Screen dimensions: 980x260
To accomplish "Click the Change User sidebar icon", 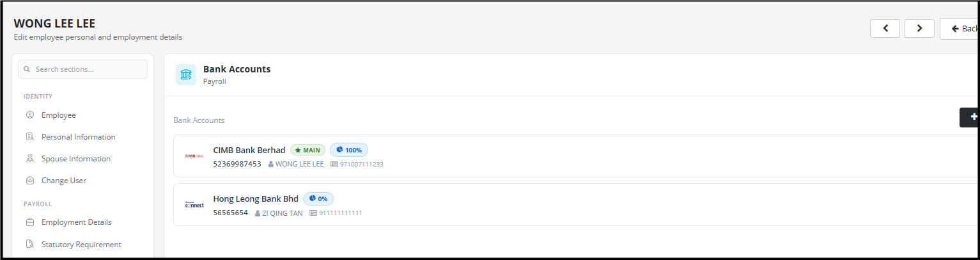I will 29,181.
